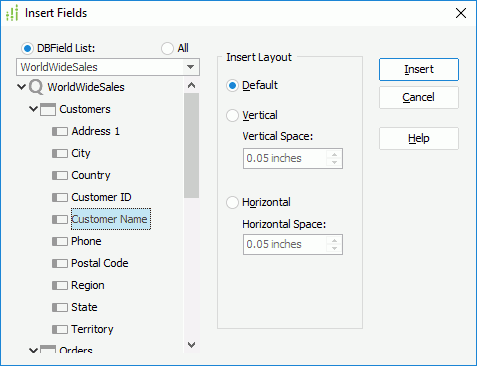Viewport: 477px width, 366px height.
Task: Select the All radio button
Action: [167, 48]
